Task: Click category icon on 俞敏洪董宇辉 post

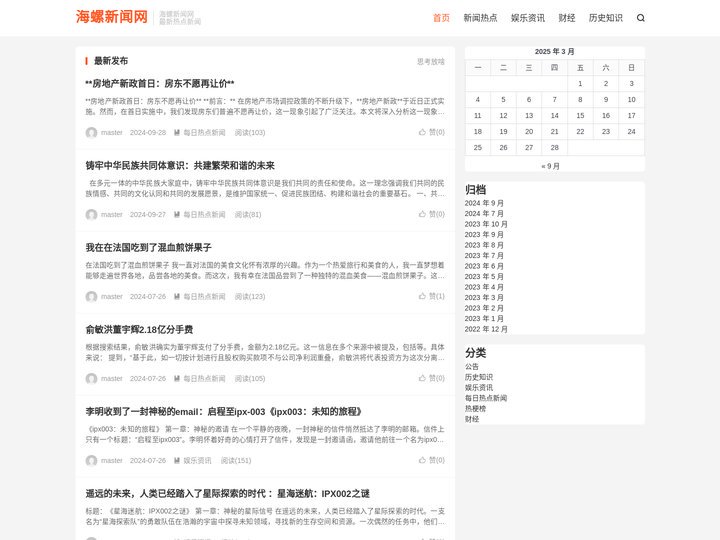Action: click(x=177, y=378)
